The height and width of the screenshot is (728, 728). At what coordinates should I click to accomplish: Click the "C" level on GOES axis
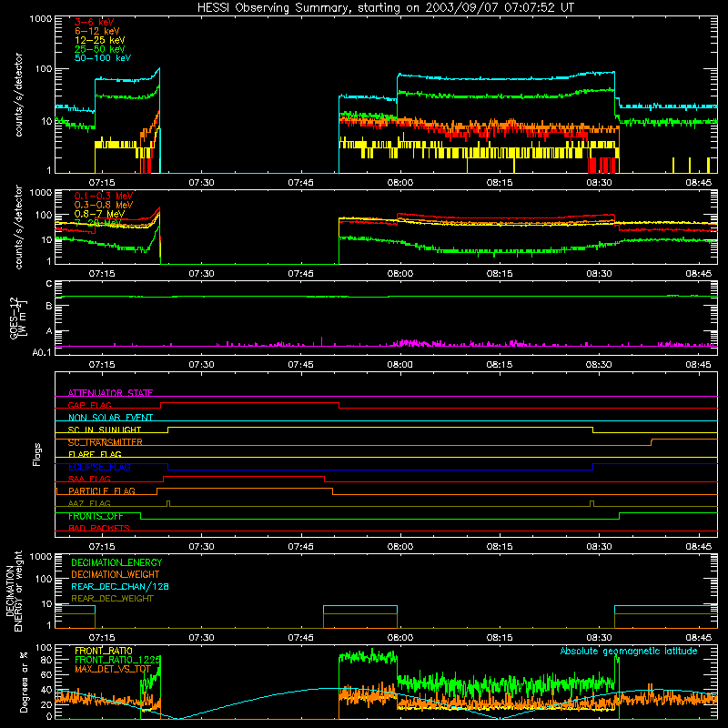point(49,284)
